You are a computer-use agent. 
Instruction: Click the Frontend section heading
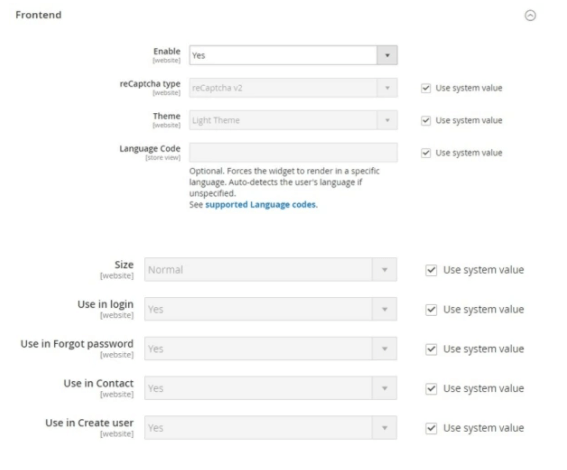click(x=38, y=15)
